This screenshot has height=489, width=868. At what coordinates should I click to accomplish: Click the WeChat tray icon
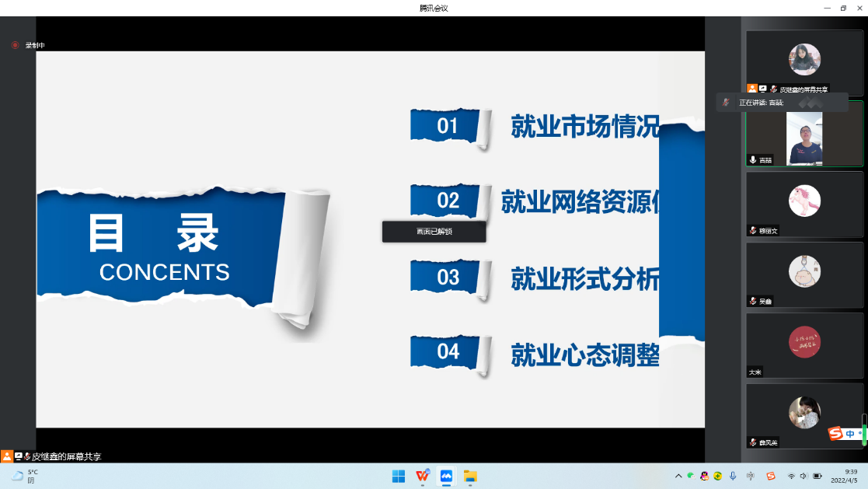(690, 476)
